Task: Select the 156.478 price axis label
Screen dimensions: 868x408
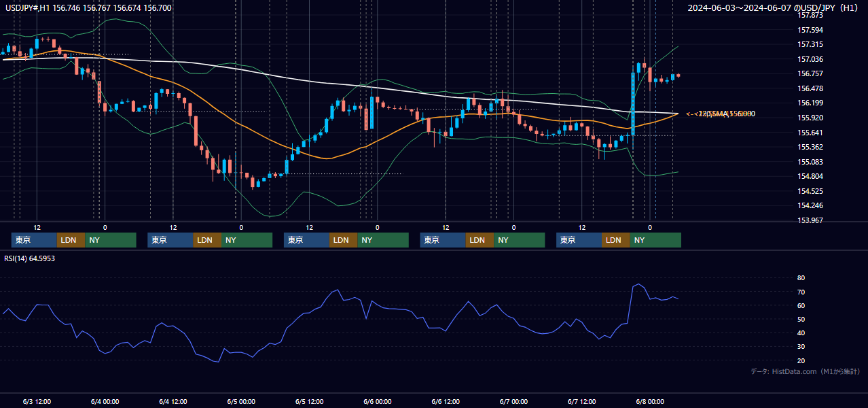Action: 810,88
